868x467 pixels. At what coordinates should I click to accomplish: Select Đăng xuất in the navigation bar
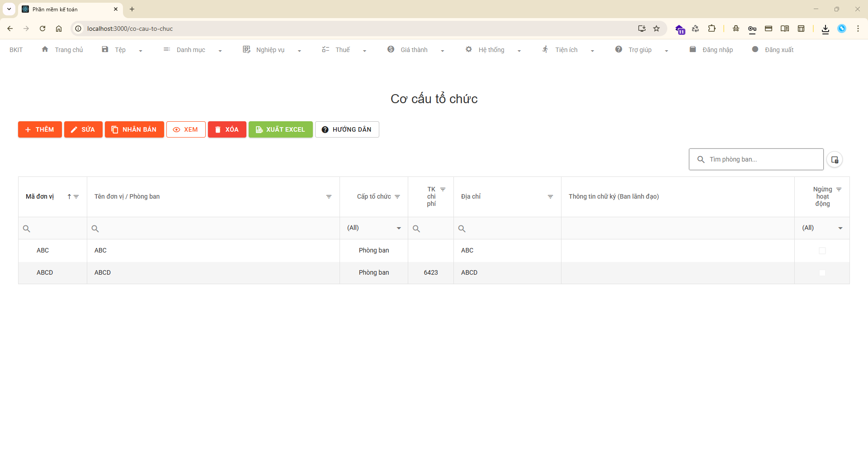tap(773, 50)
